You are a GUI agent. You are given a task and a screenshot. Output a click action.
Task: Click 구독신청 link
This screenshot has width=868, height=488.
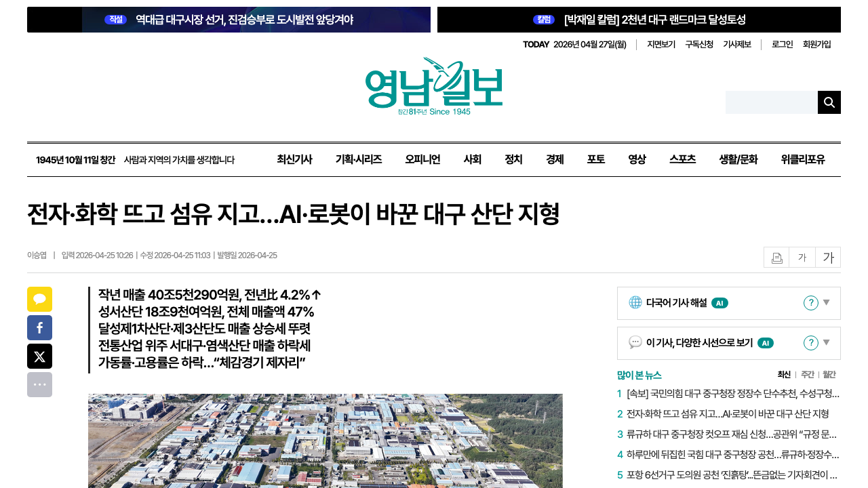(x=699, y=45)
